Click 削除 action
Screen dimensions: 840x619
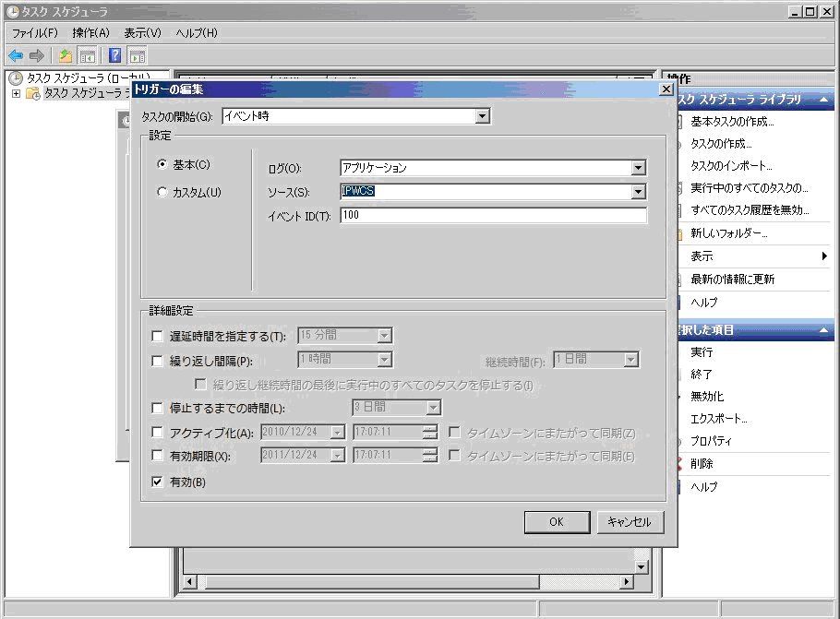click(702, 464)
